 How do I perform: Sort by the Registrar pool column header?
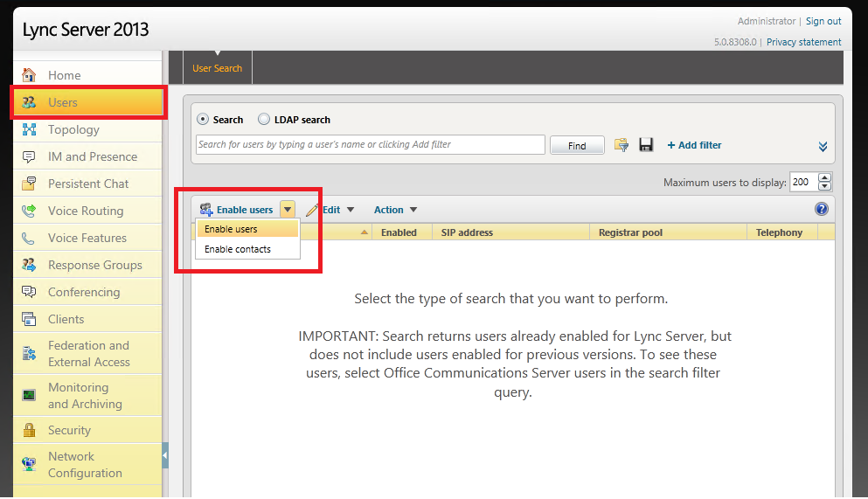point(668,232)
